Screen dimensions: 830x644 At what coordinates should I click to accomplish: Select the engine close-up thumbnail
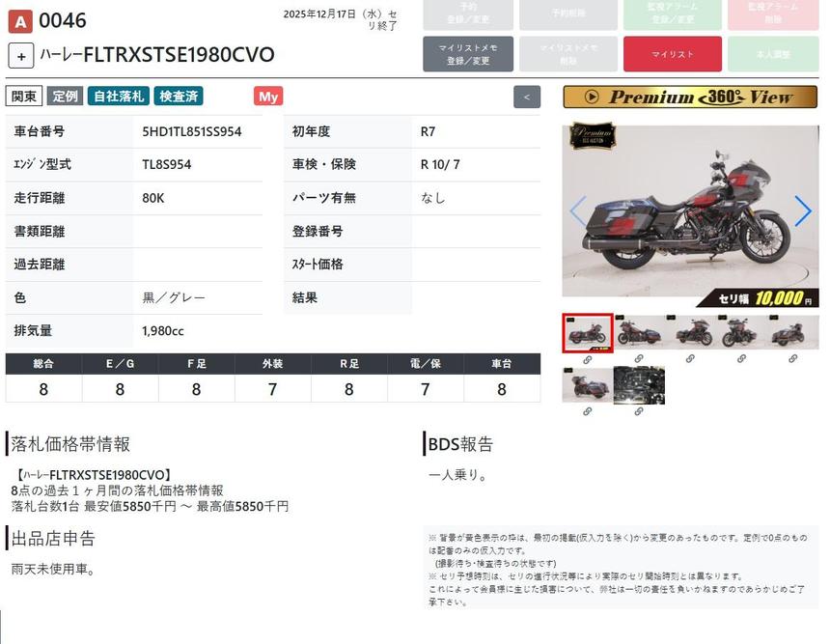pos(639,385)
